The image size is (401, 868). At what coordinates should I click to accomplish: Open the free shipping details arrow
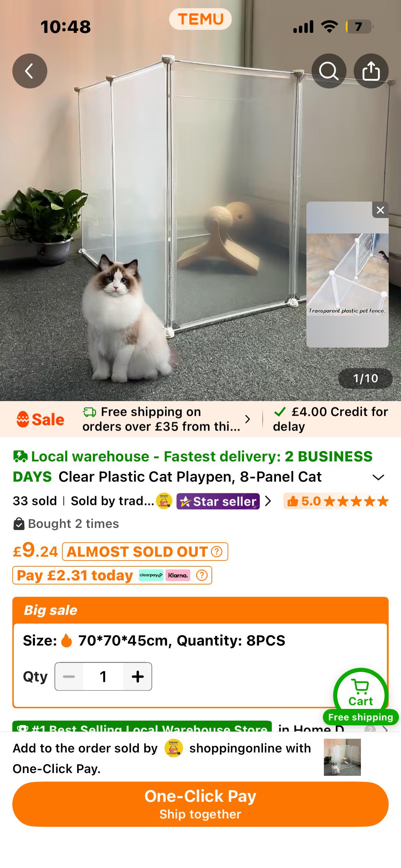[247, 419]
